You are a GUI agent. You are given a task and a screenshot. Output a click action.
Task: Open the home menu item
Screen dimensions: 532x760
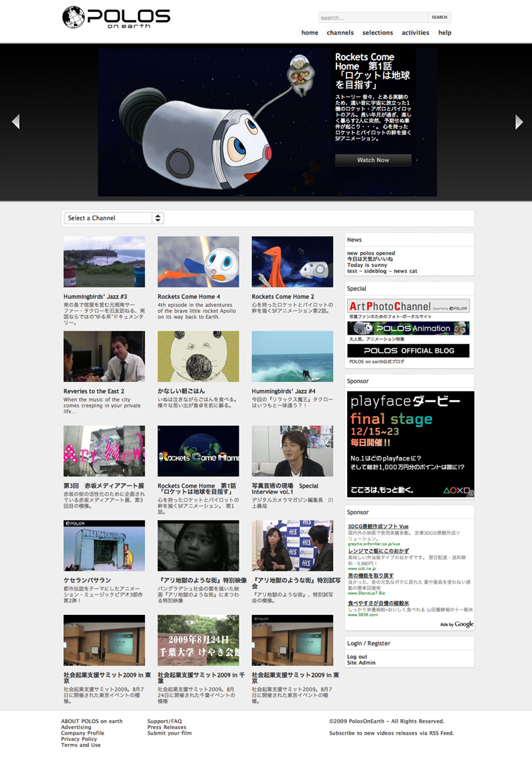(310, 33)
